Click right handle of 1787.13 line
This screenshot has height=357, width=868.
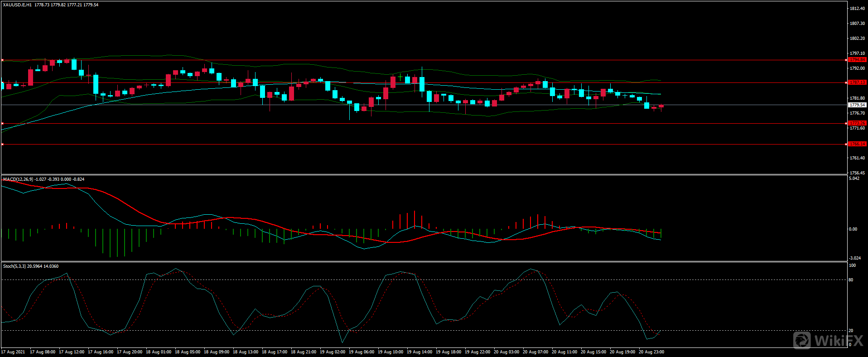click(847, 82)
